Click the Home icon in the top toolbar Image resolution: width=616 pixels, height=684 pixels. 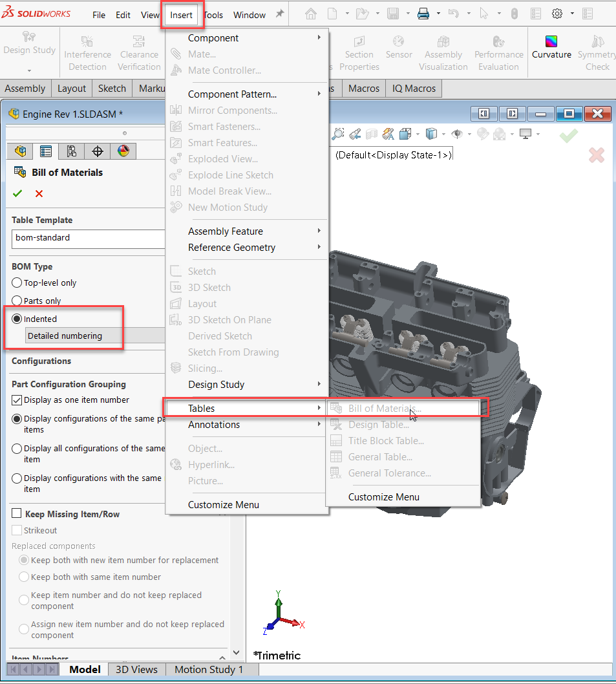point(311,14)
